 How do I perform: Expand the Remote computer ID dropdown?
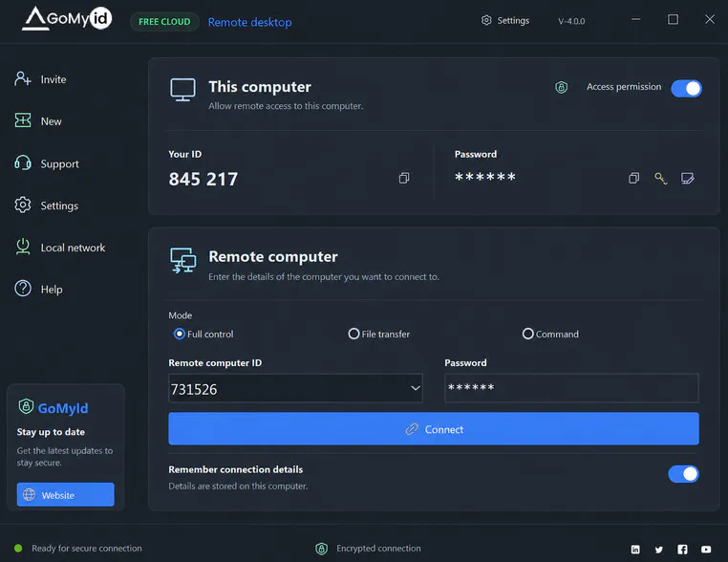coord(415,388)
